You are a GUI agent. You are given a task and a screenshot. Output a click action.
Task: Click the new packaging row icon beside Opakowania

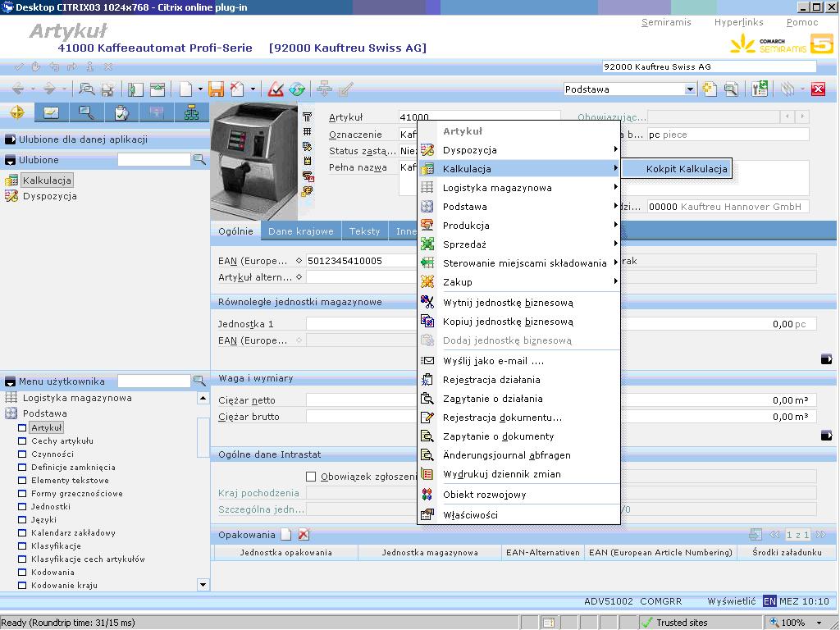click(x=286, y=534)
